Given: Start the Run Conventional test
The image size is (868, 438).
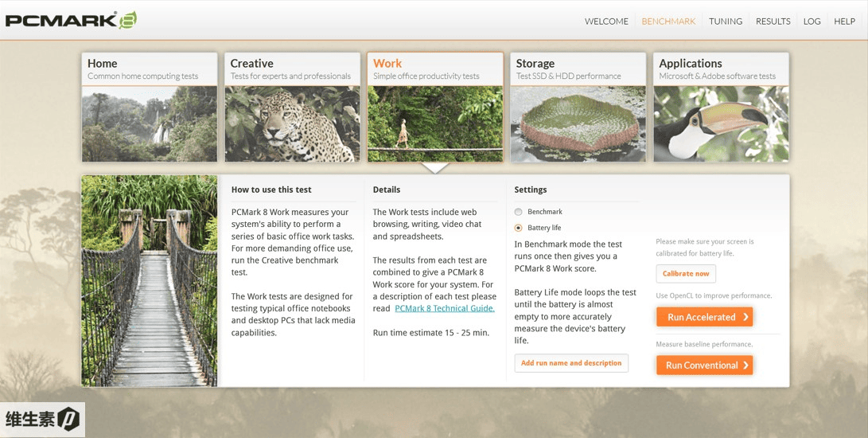Looking at the screenshot, I should pyautogui.click(x=704, y=366).
